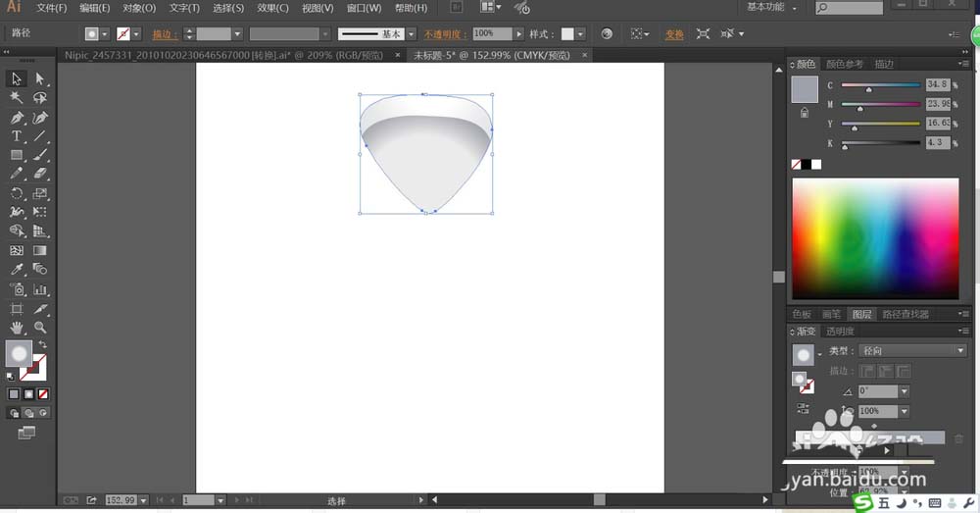This screenshot has width=980, height=513.
Task: Click the cyan (C) slider
Action: point(880,85)
